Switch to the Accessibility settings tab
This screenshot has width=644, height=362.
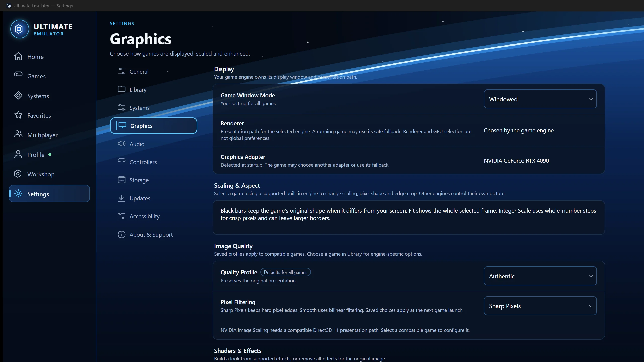pos(154,216)
